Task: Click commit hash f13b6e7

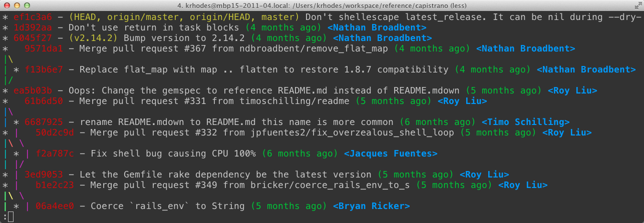Action: tap(44, 69)
